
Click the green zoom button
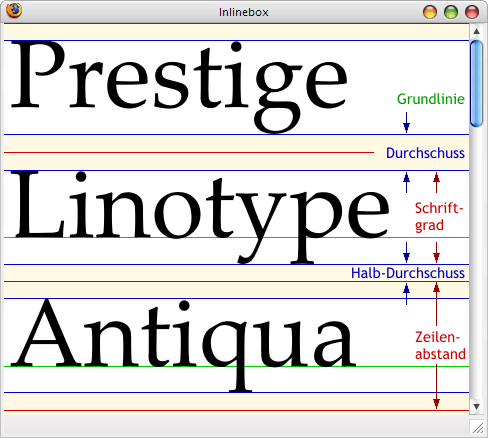click(x=451, y=12)
